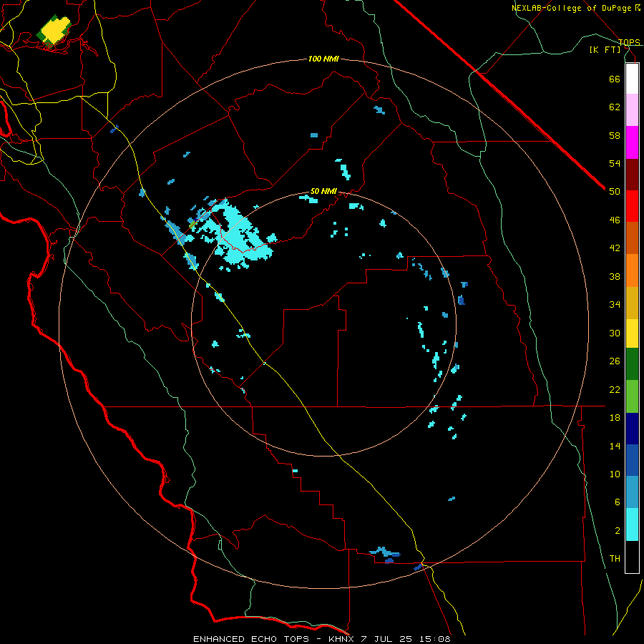644x644 pixels.
Task: Click the KHNX station identifier
Action: 343,639
